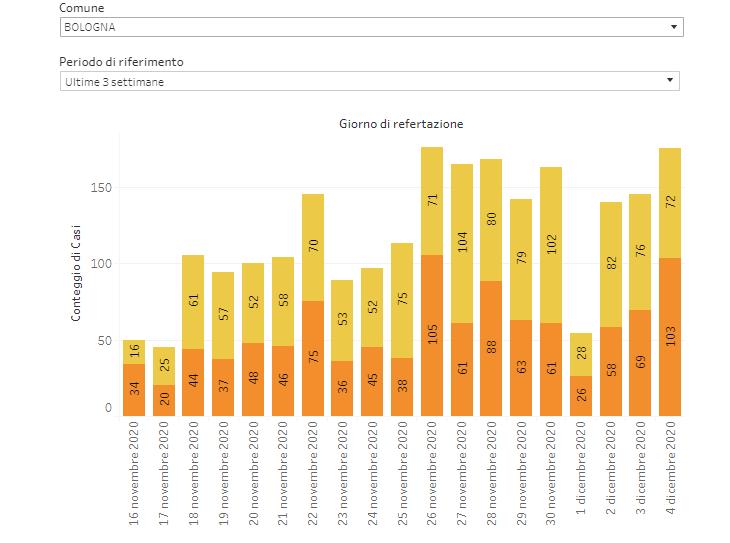Expand the Periodo di riferimento dropdown arrow
This screenshot has height=543, width=730.
[x=672, y=81]
